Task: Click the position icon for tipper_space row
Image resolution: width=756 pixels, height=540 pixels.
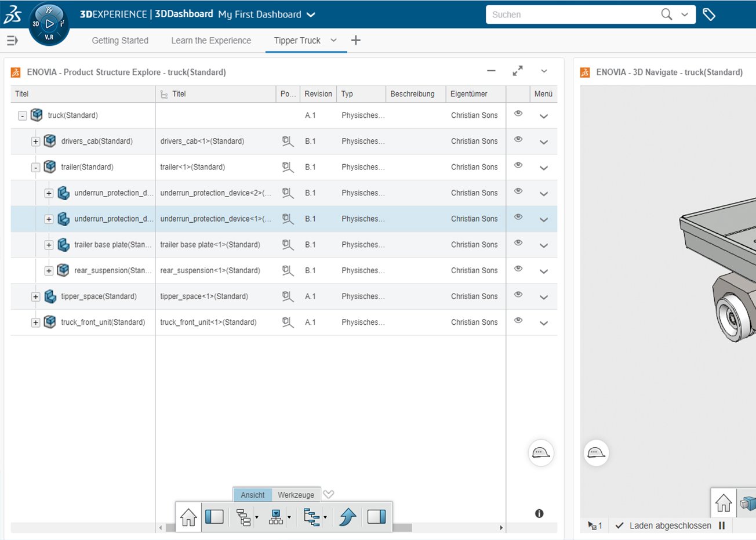Action: click(x=288, y=296)
